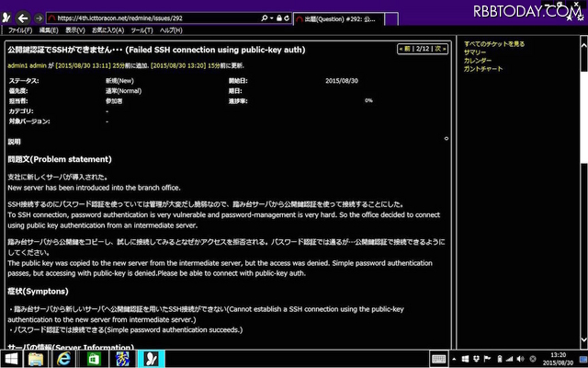Open the Windows Store taskbar icon
Image resolution: width=588 pixels, height=368 pixels.
[x=92, y=360]
